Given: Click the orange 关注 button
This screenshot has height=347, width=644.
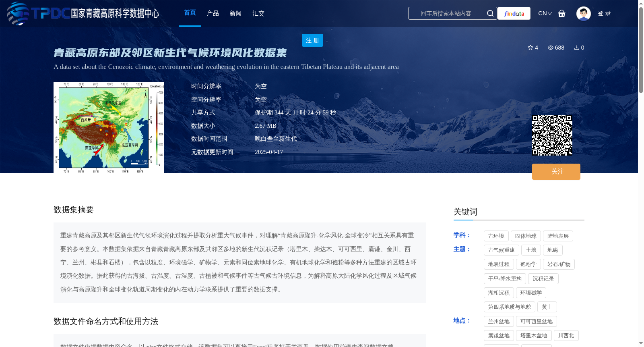Looking at the screenshot, I should 556,172.
